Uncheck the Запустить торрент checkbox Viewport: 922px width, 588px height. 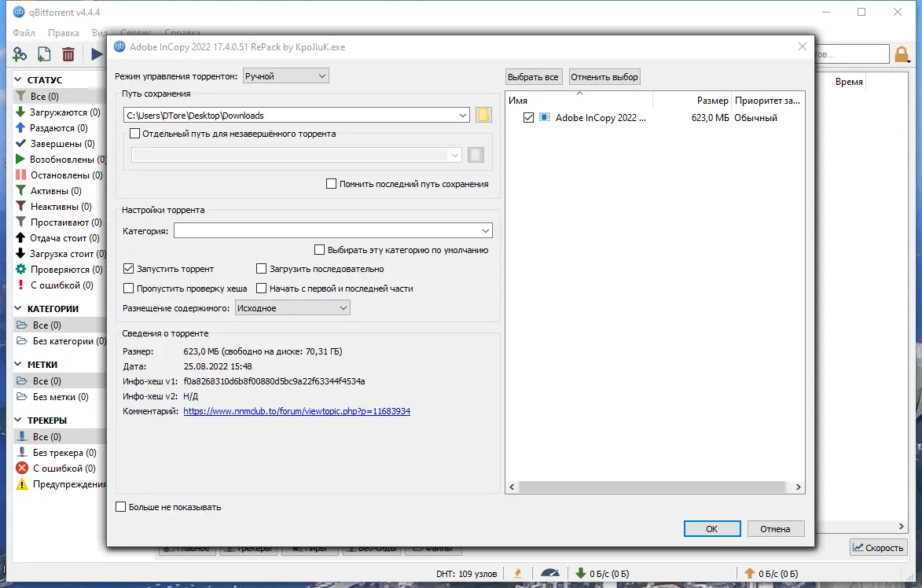(x=129, y=269)
